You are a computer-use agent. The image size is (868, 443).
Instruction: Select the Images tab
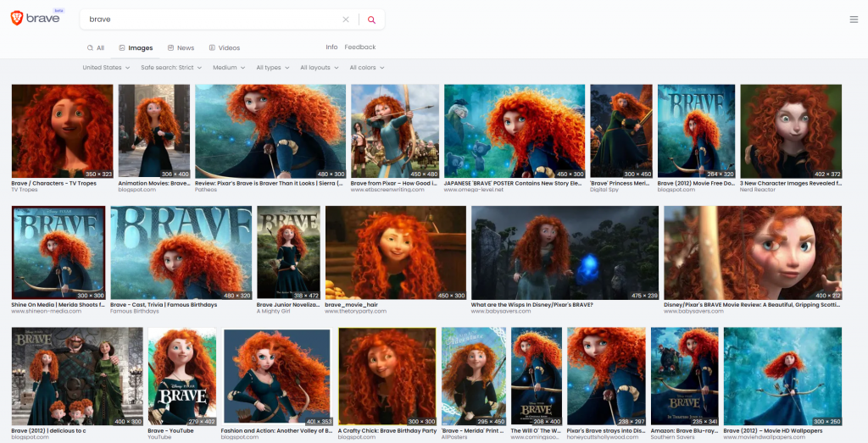(x=136, y=48)
